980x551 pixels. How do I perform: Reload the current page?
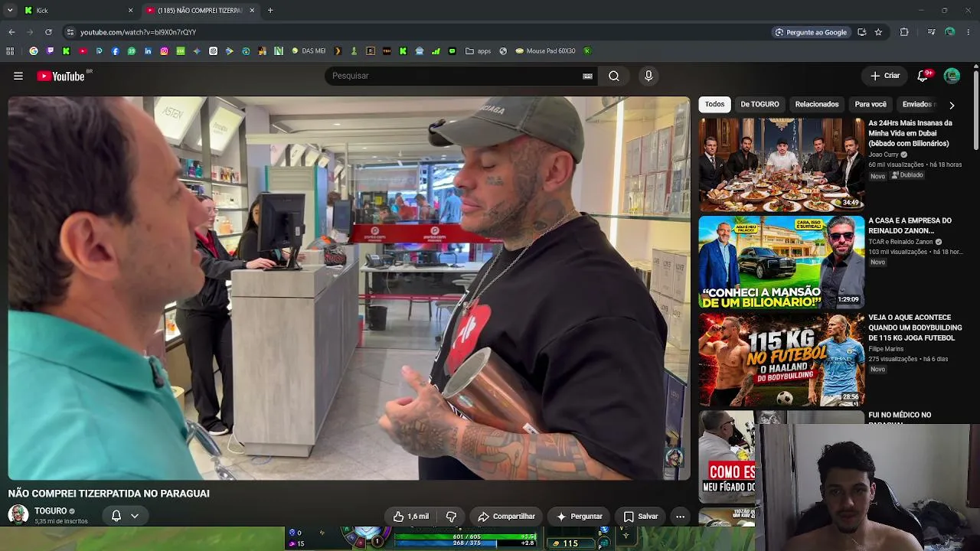point(48,32)
